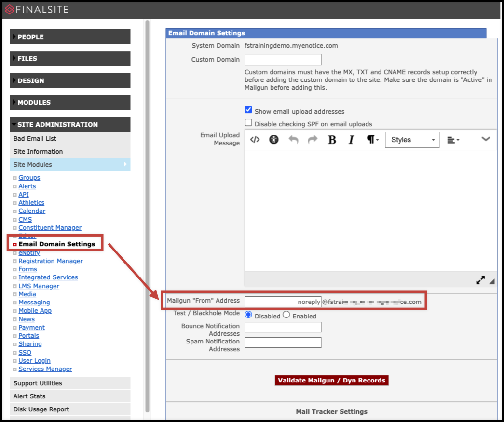Open the Styles dropdown in editor

[412, 140]
